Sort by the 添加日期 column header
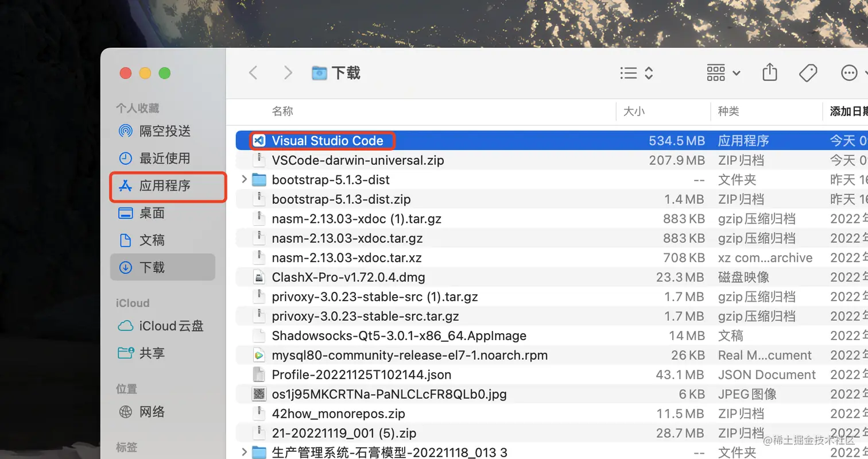Image resolution: width=868 pixels, height=459 pixels. point(848,111)
